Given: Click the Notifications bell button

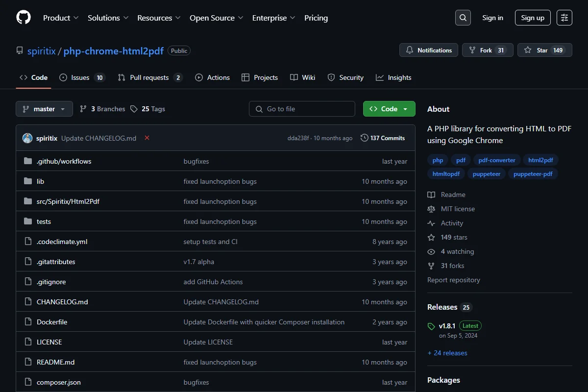Looking at the screenshot, I should tap(429, 50).
